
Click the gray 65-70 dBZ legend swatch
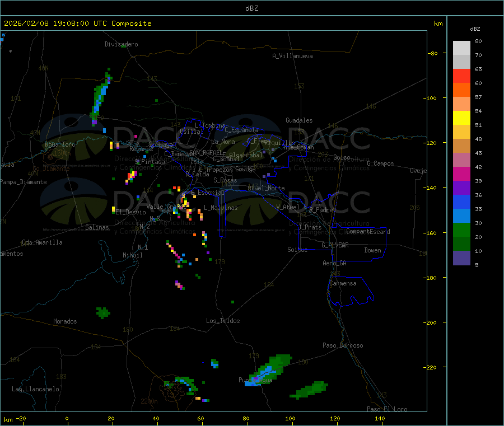click(x=461, y=62)
